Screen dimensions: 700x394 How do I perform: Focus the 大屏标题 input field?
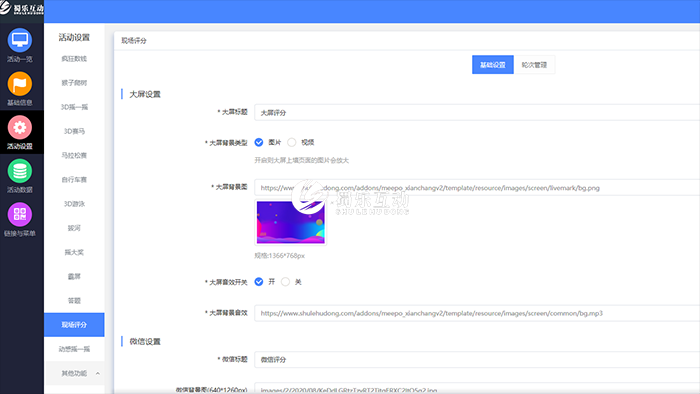click(477, 112)
